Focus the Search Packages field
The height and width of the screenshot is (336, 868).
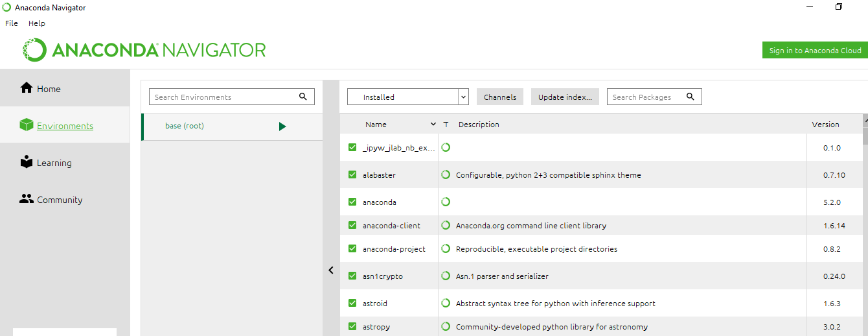(x=654, y=97)
